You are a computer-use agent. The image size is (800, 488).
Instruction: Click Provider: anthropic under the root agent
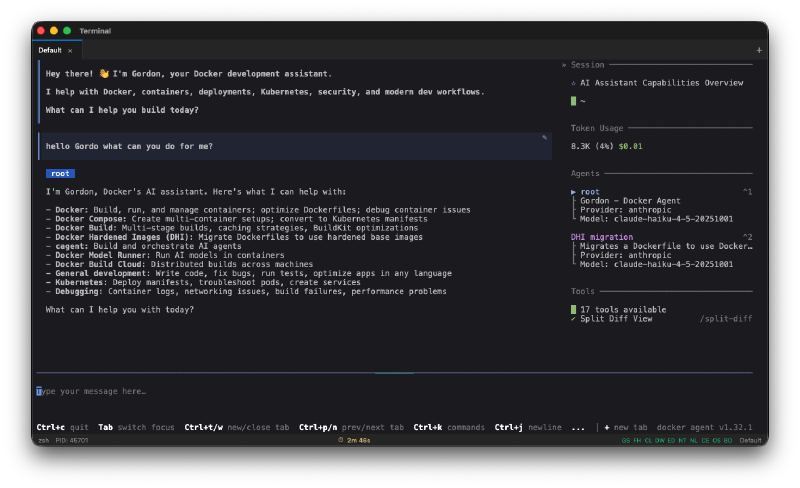(626, 210)
